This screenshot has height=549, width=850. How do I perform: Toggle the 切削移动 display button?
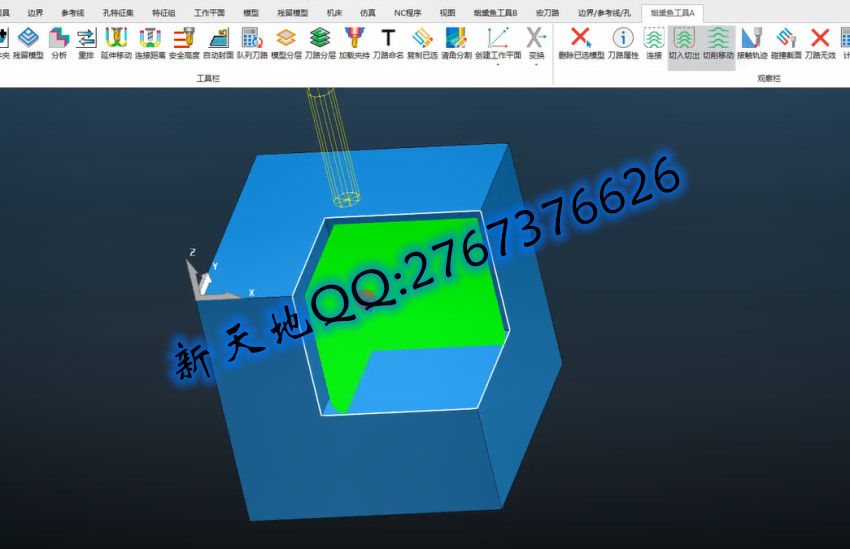pos(717,43)
